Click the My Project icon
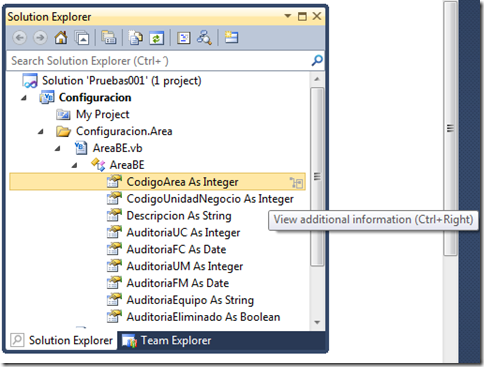 (x=63, y=115)
